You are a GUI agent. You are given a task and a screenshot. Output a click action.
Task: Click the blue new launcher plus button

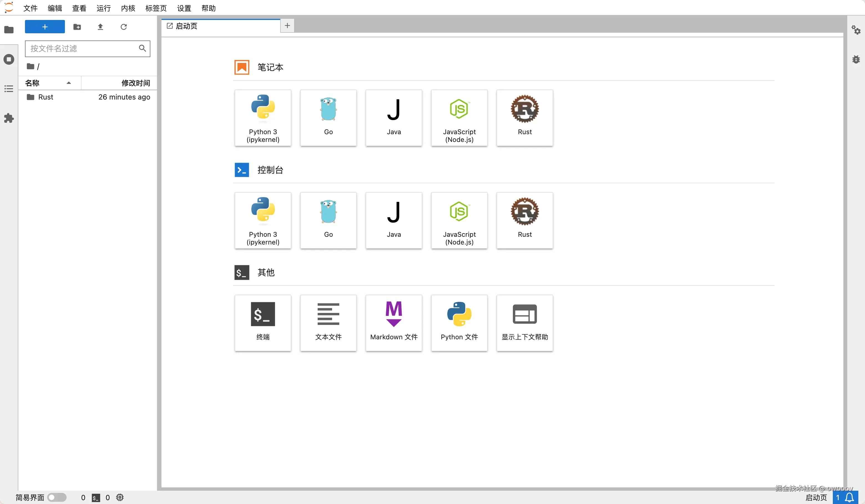pyautogui.click(x=45, y=27)
